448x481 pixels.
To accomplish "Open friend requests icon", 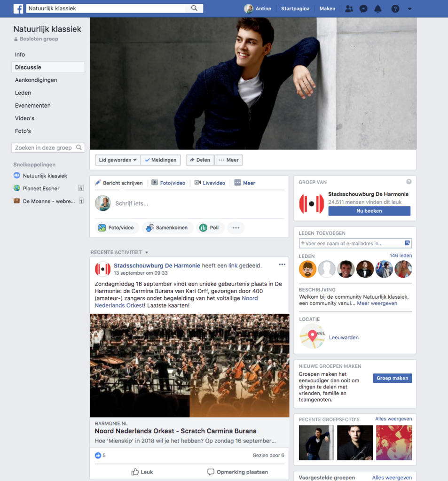I will (349, 8).
